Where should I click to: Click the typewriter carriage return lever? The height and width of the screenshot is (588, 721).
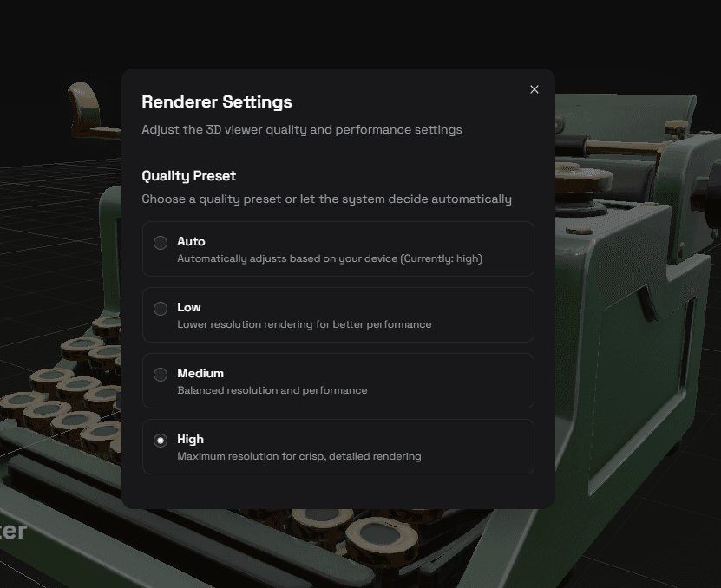pos(84,104)
